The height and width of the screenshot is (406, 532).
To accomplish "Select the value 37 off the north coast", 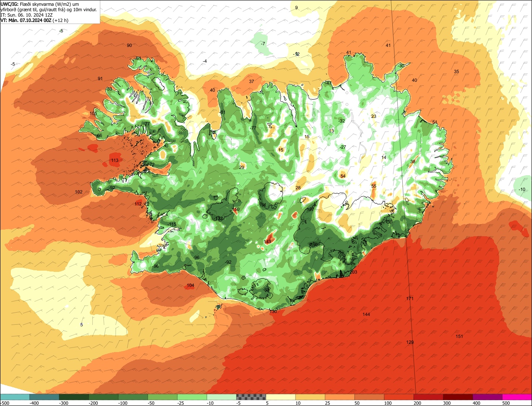I will (251, 81).
